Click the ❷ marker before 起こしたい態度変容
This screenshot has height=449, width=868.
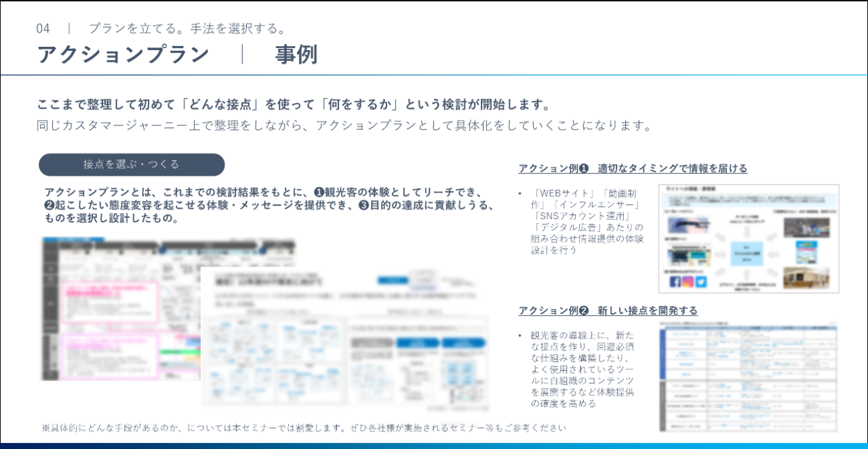tap(50, 206)
